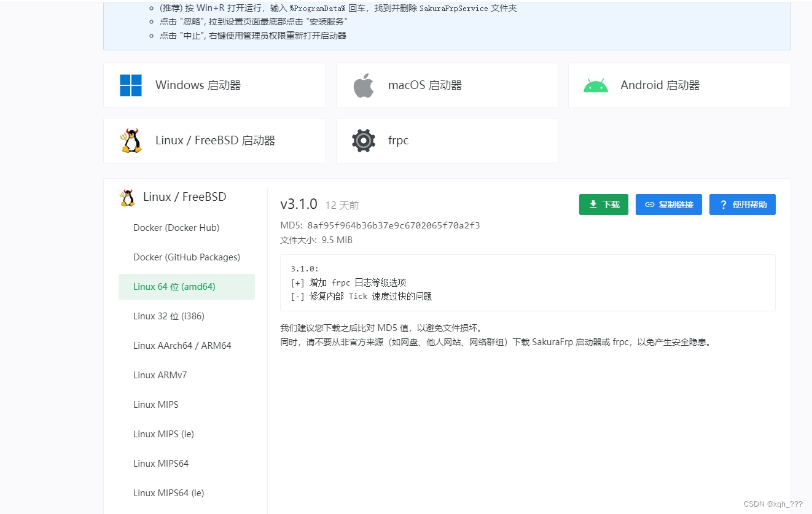Screen dimensions: 812x514
Task: Select Linux MIPS64 (le) option
Action: [168, 493]
